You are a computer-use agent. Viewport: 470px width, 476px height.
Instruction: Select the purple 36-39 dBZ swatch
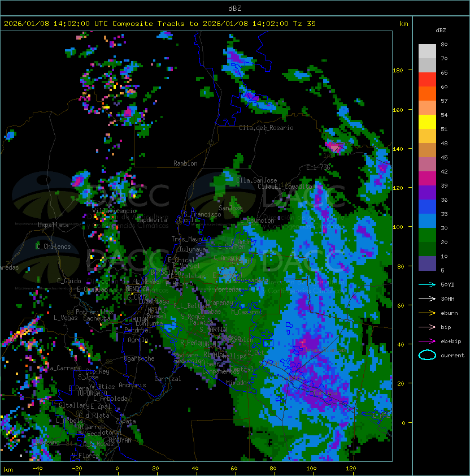[x=427, y=192]
